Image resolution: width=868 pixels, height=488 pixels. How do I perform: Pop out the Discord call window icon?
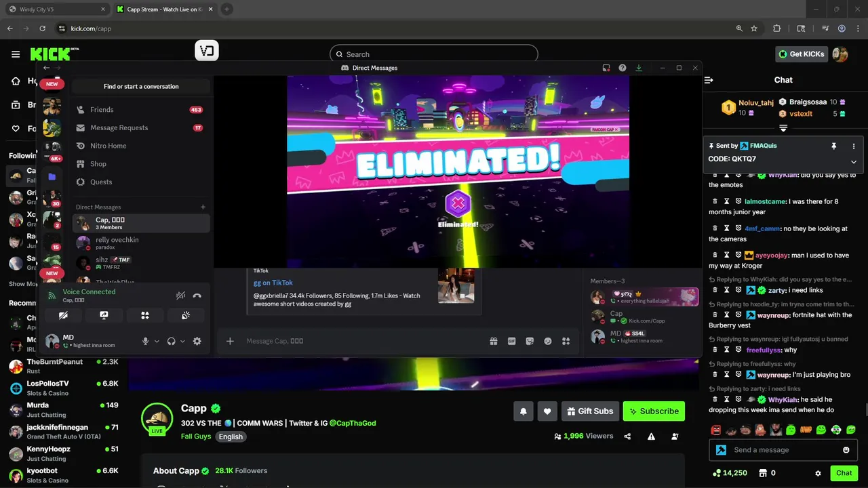click(606, 68)
